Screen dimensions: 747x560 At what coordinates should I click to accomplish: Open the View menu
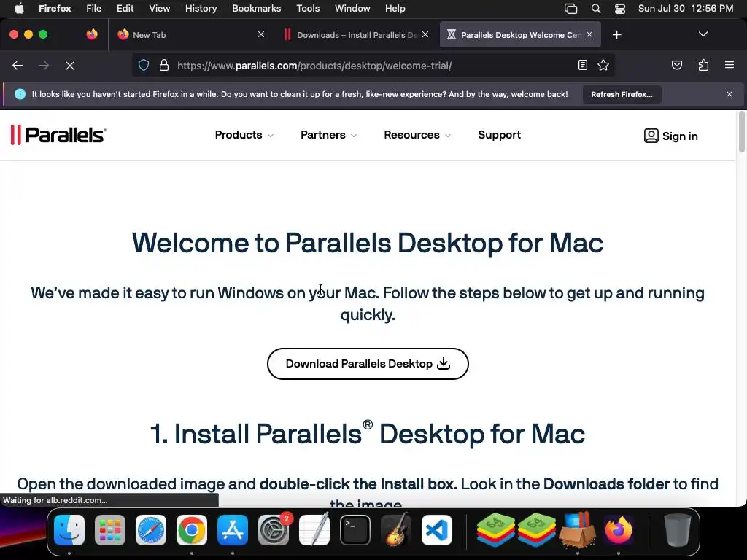pyautogui.click(x=160, y=9)
